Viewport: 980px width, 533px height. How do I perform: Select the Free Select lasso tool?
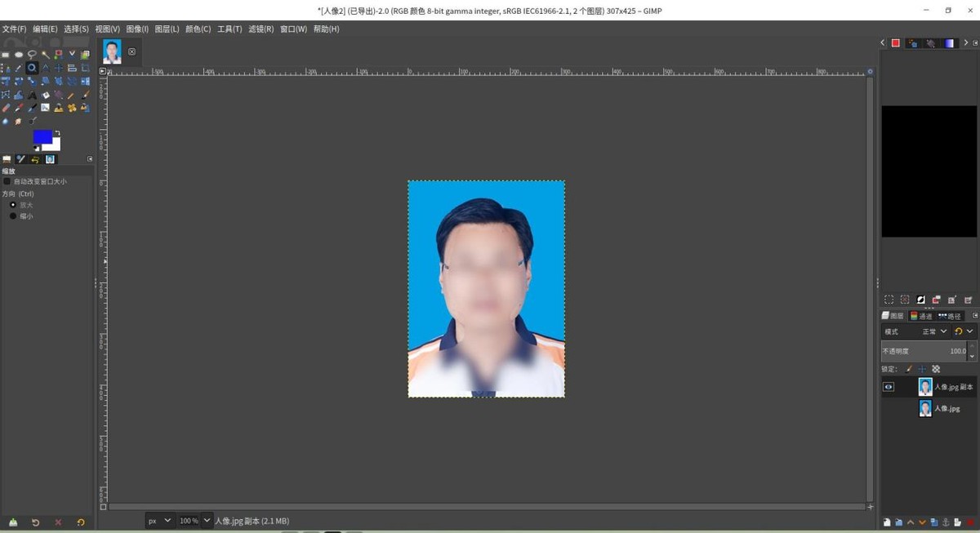[32, 53]
